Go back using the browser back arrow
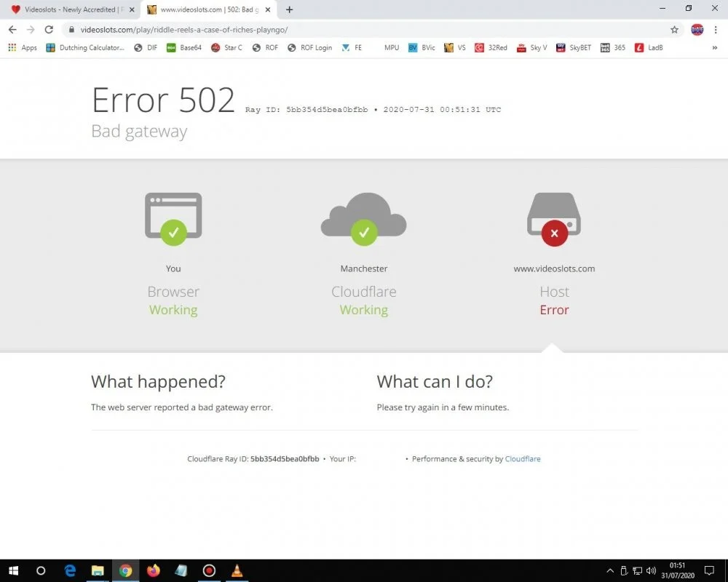728x582 pixels. tap(12, 30)
